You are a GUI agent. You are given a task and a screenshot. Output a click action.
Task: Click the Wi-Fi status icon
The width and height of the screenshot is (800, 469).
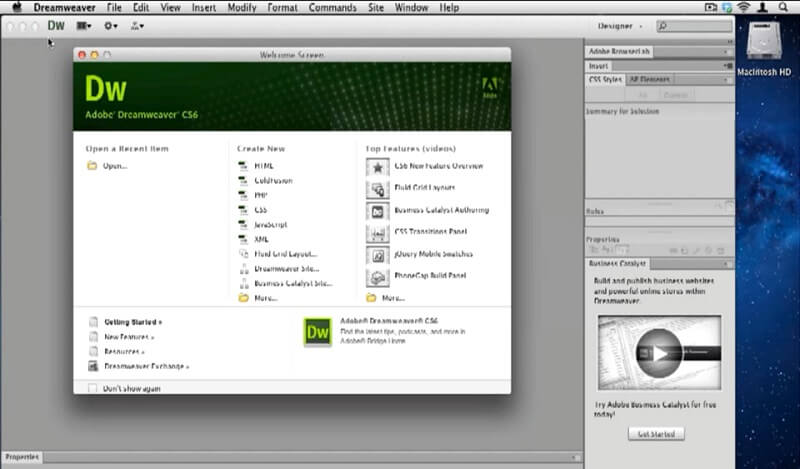point(744,7)
